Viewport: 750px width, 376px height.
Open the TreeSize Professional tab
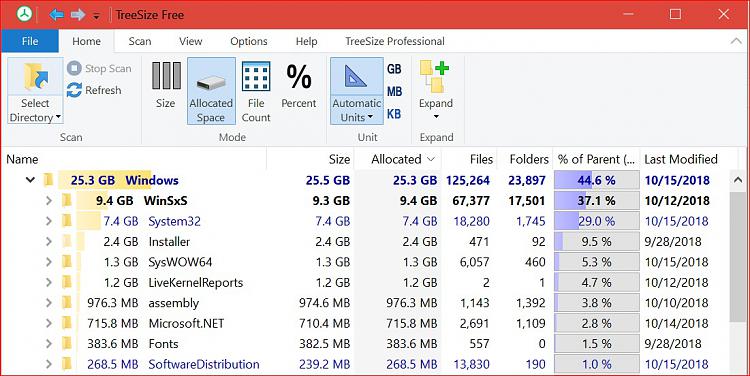pyautogui.click(x=395, y=41)
